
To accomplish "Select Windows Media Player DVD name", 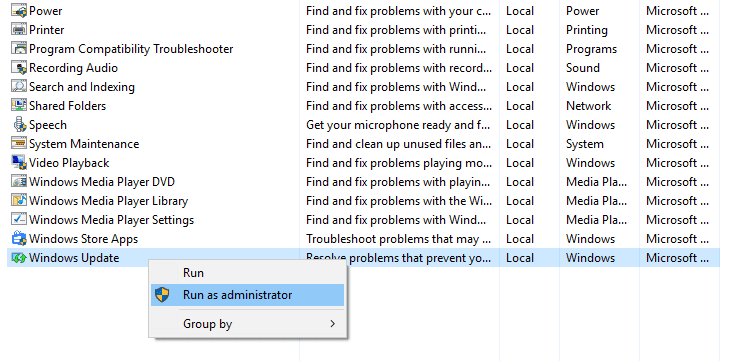I will pyautogui.click(x=102, y=182).
